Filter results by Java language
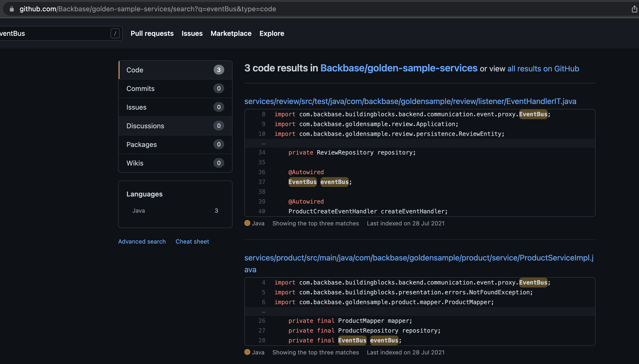The height and width of the screenshot is (364, 639). (175, 211)
